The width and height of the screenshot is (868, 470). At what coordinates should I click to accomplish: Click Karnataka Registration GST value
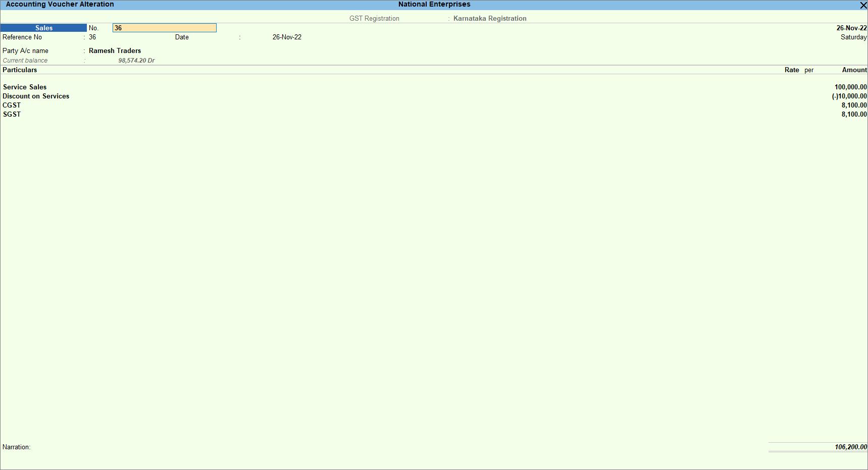pyautogui.click(x=490, y=19)
